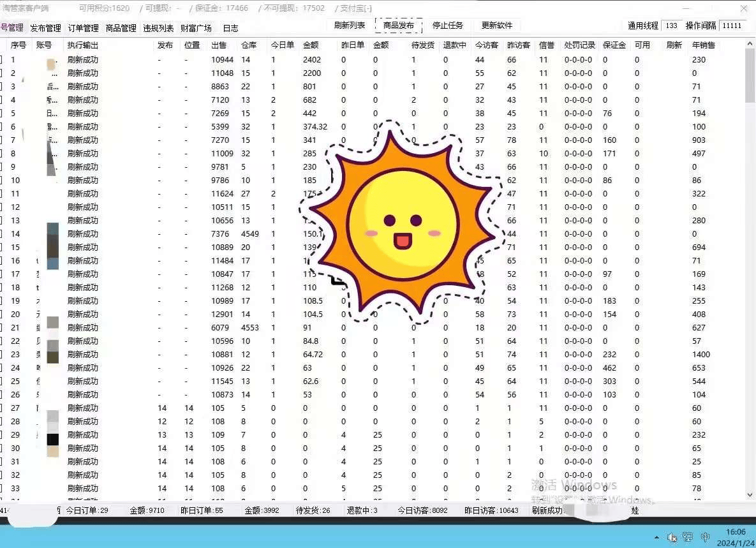Sort by the 序号 column header
The height and width of the screenshot is (548, 756).
(19, 45)
